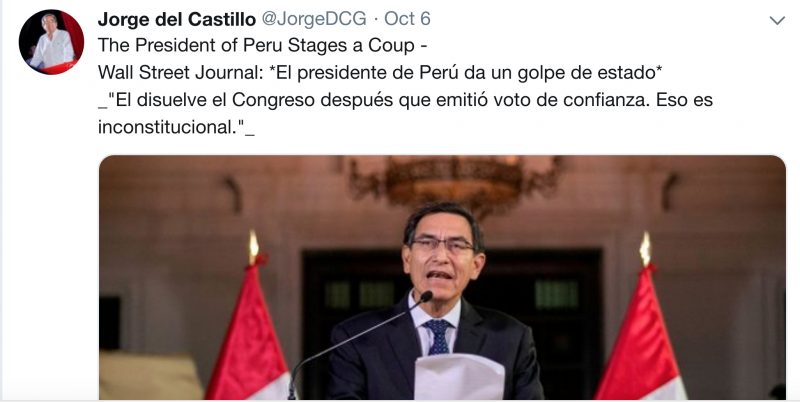Click the white paper sheet in the photo
Screen dimensions: 800x402
(x=458, y=376)
